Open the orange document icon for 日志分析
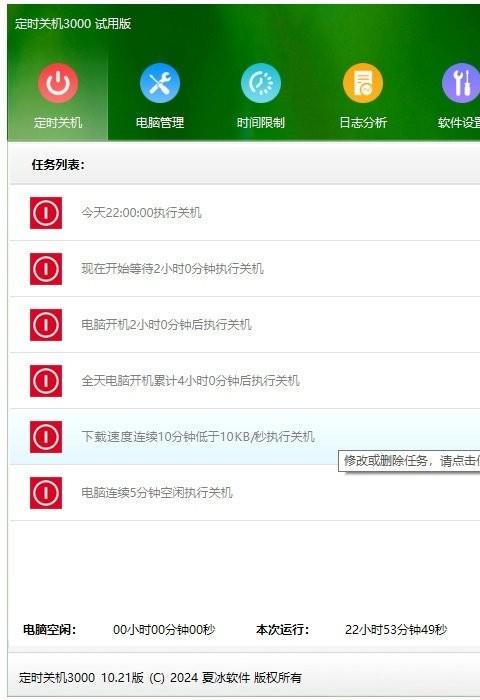 [x=363, y=83]
